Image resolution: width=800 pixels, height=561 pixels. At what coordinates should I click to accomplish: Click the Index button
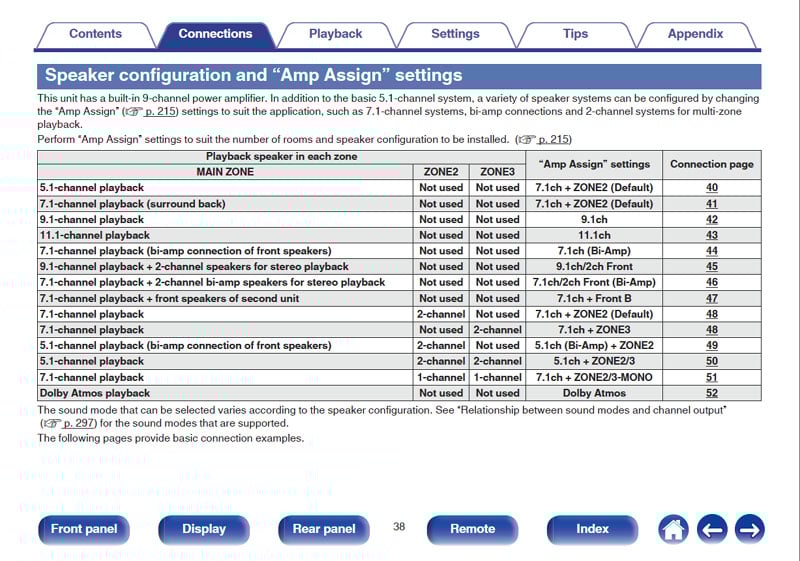coord(592,529)
